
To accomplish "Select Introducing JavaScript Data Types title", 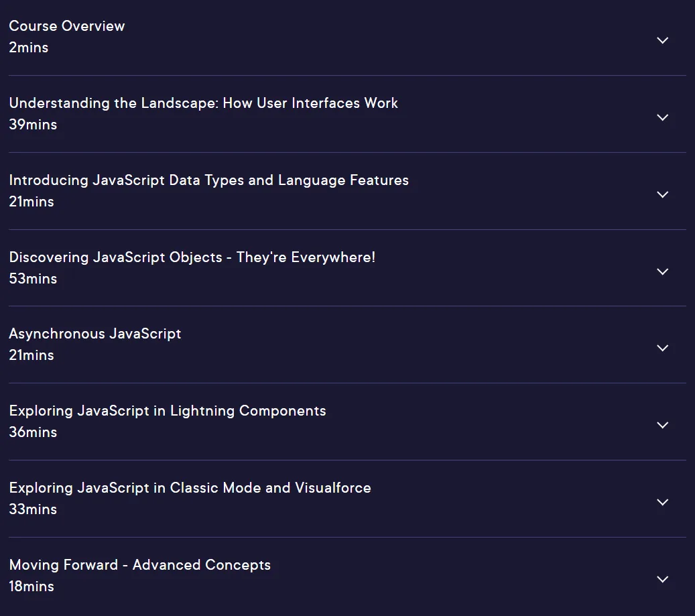I will (208, 180).
